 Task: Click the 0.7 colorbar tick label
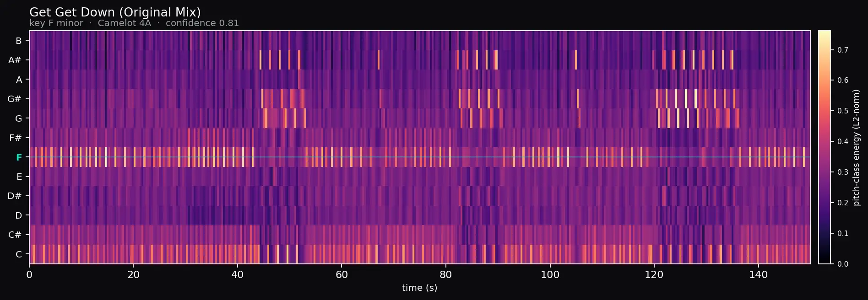(x=843, y=50)
